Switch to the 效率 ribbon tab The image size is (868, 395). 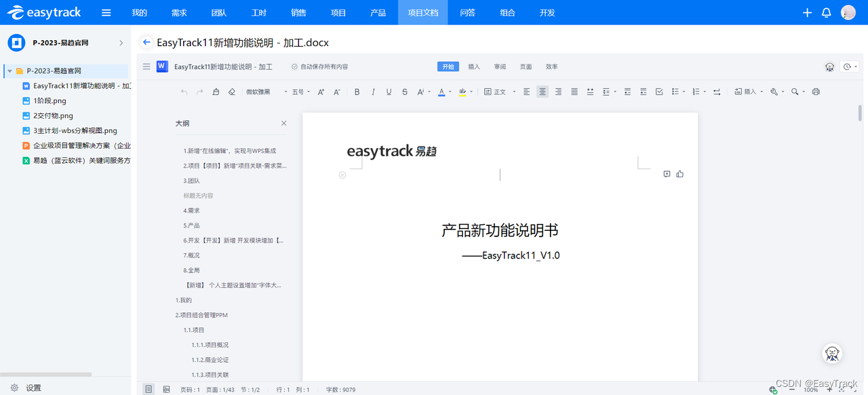[551, 67]
